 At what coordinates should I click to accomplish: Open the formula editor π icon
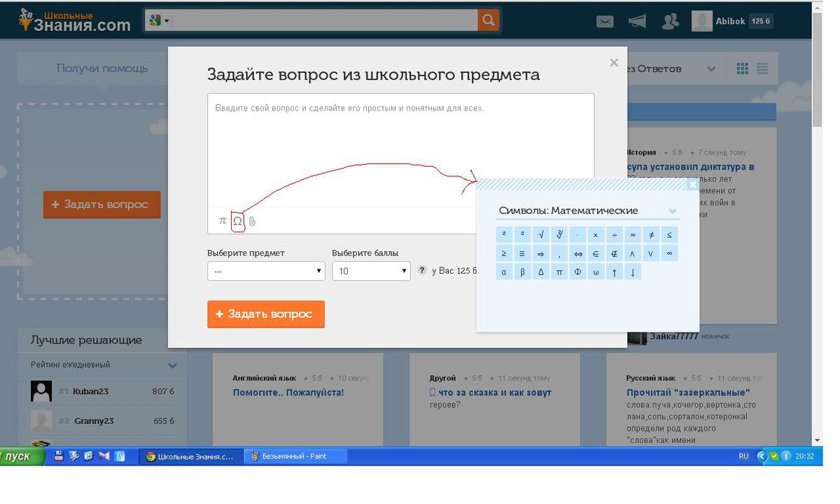(x=223, y=220)
